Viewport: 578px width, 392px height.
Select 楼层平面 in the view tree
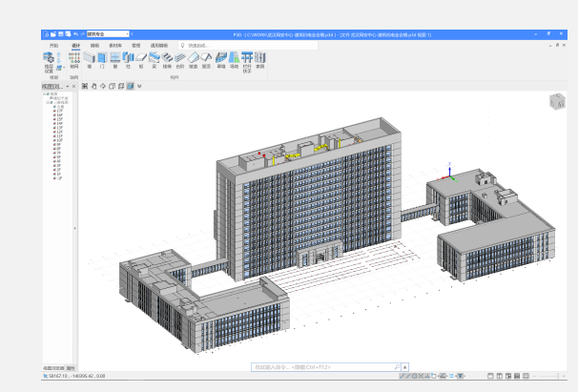[60, 98]
